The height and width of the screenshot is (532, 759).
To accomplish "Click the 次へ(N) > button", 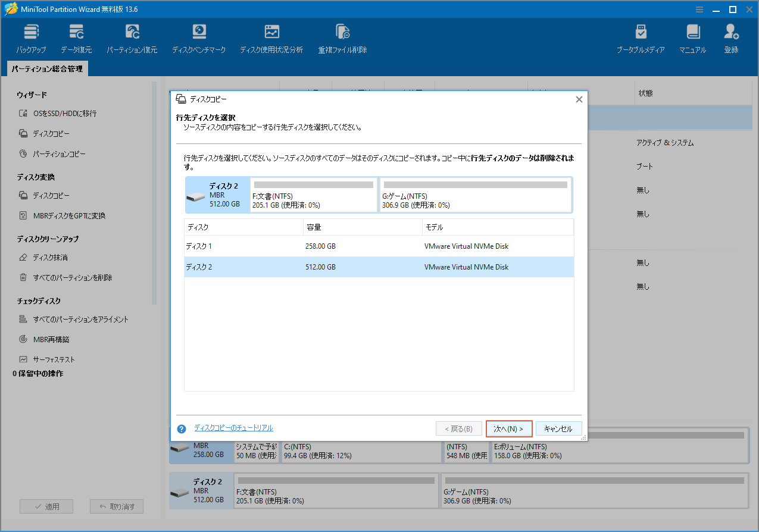I will click(x=508, y=429).
